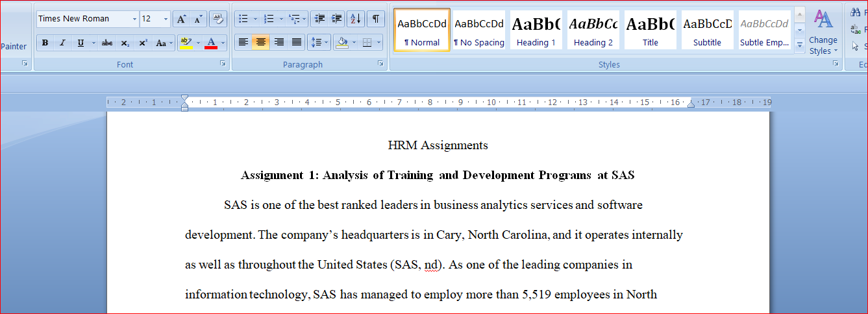Apply the Heading 2 style
The image size is (868, 314).
(593, 30)
